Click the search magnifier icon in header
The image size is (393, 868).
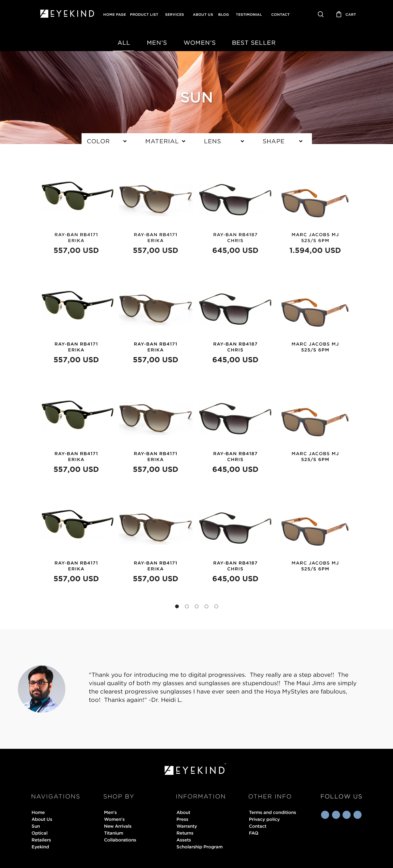(320, 14)
